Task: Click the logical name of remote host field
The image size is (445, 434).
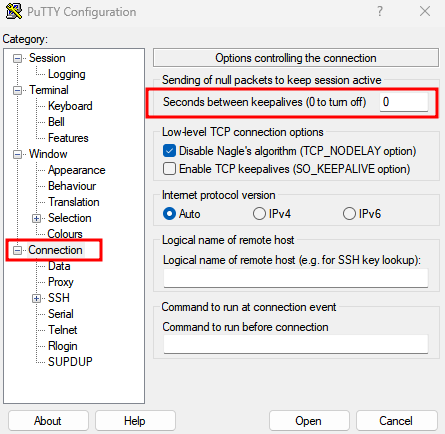Action: tap(296, 278)
